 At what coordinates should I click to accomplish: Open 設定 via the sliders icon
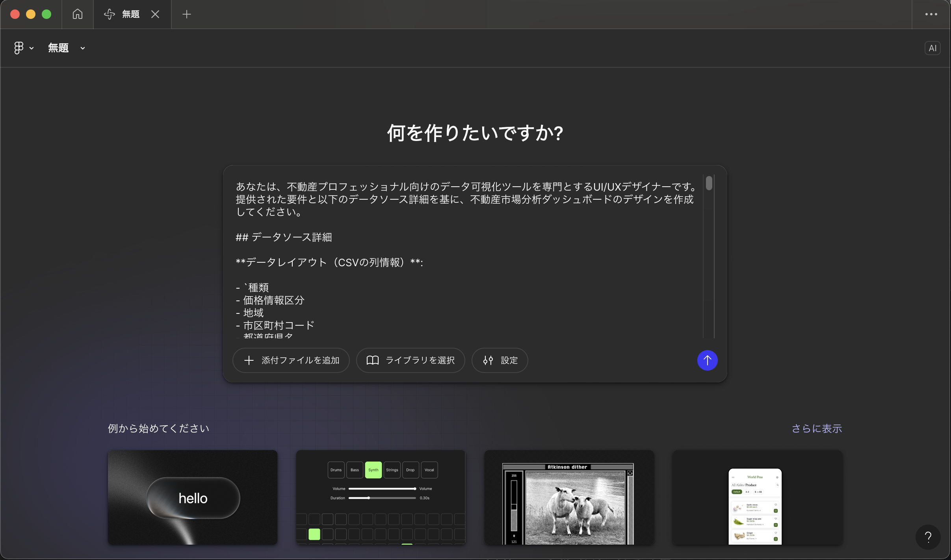click(x=499, y=360)
